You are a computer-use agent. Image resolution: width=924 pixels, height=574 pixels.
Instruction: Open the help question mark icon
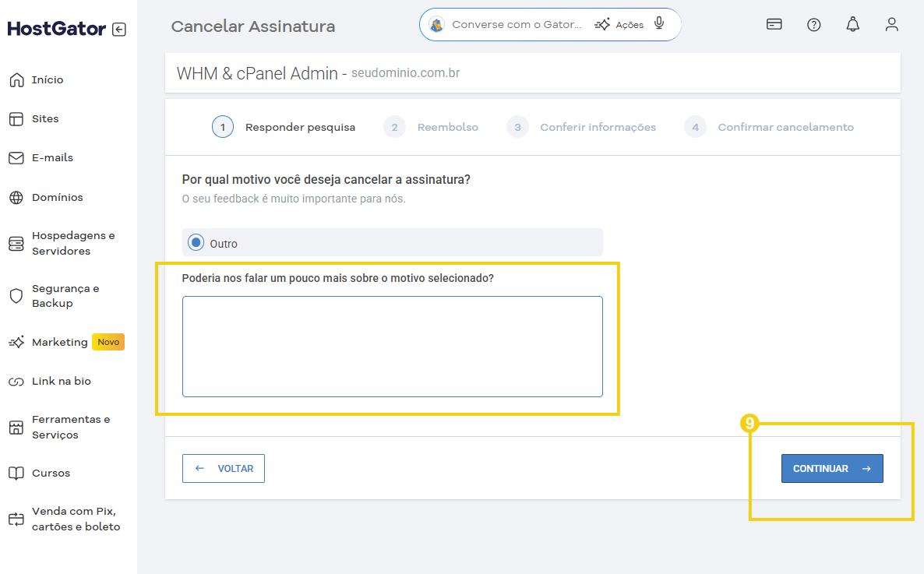click(813, 24)
